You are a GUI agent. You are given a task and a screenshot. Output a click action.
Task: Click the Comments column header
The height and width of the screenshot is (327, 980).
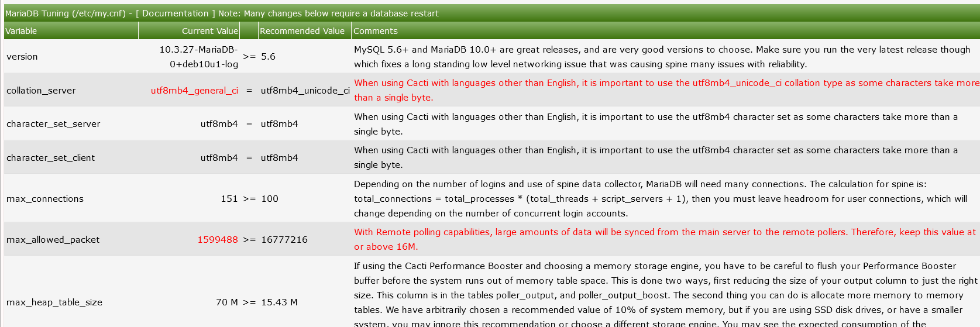coord(375,31)
